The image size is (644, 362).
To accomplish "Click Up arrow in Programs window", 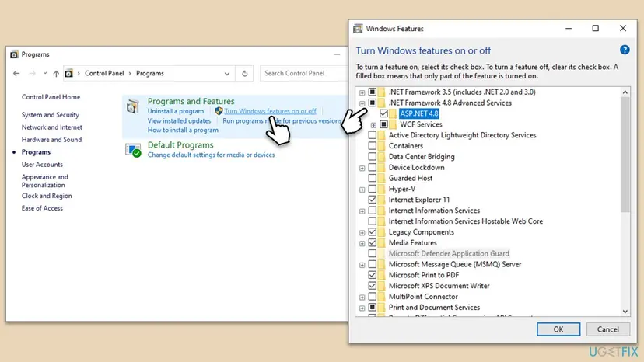I will point(56,74).
